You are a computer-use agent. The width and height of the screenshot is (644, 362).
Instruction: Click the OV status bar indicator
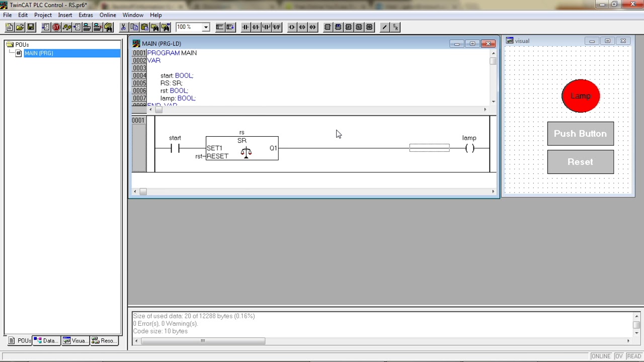point(618,356)
